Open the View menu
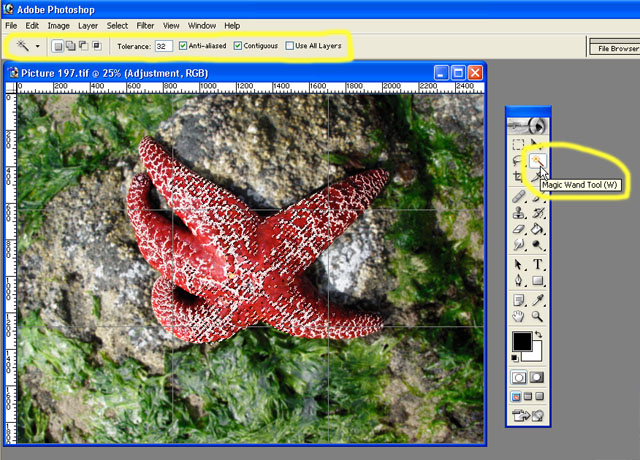The height and width of the screenshot is (460, 640). point(171,26)
